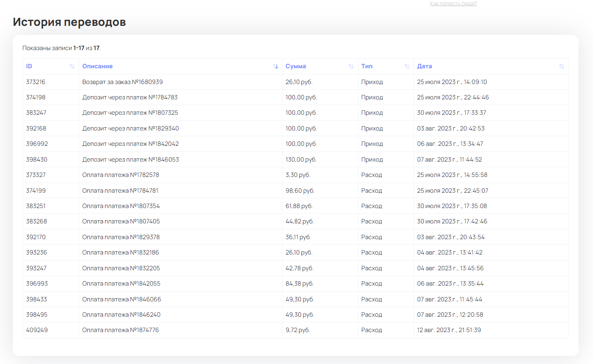The width and height of the screenshot is (593, 364).
Task: Click the sort arrows icon in ID column
Action: 72,66
